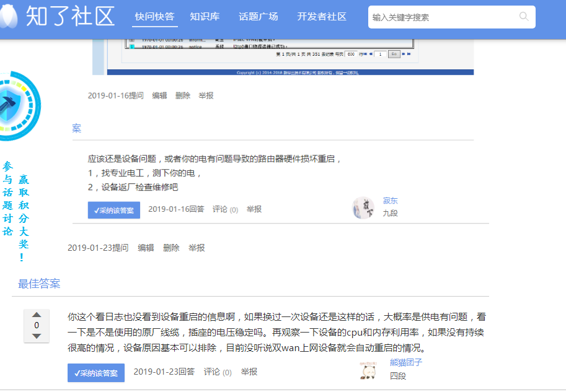Accept the answer dated 2019-01-23
The width and height of the screenshot is (566, 392).
pyautogui.click(x=96, y=373)
